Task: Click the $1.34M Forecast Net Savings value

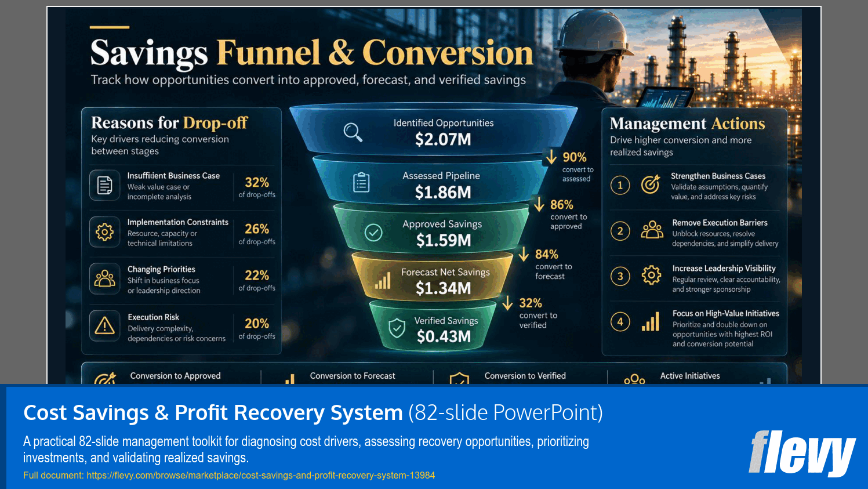Action: (444, 288)
